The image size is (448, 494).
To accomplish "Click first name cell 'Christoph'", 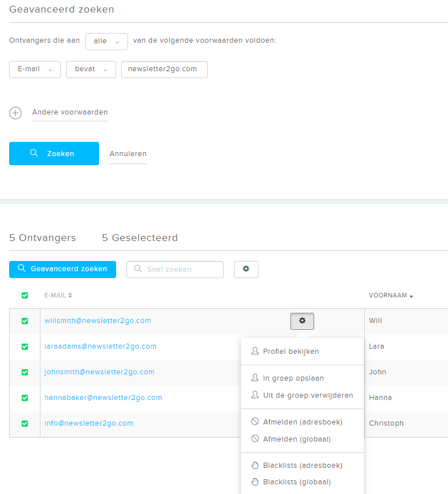I will coord(387,423).
